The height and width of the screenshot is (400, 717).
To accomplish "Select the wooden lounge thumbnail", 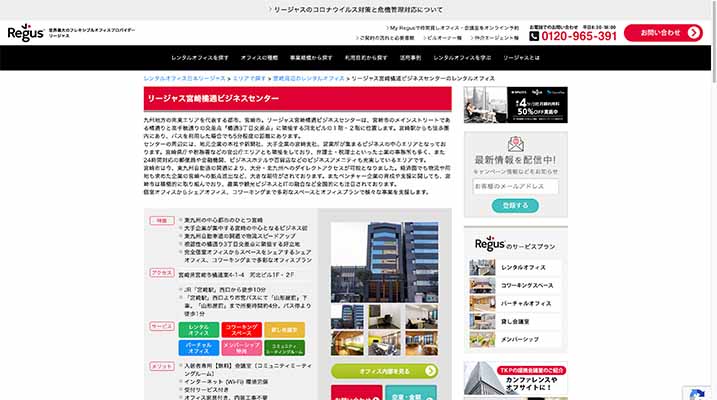I will [x=347, y=343].
